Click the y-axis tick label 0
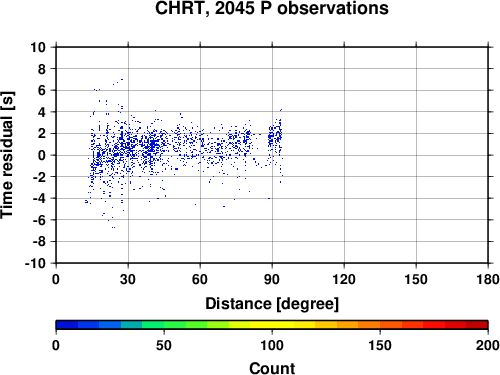This screenshot has width=500, height=375. pos(42,155)
